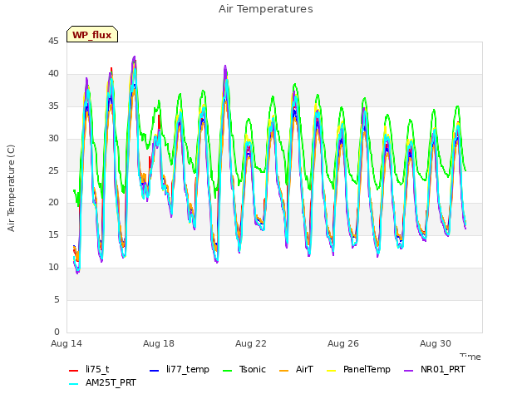Click the 25 y-axis tick label
Image resolution: width=532 pixels, height=399 pixels.
(x=53, y=170)
